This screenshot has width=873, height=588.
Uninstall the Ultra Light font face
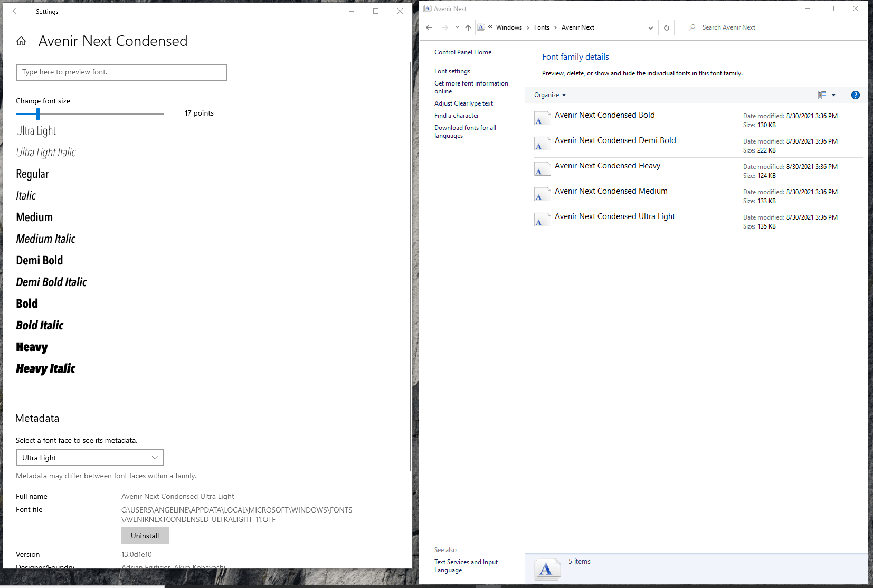coord(145,536)
